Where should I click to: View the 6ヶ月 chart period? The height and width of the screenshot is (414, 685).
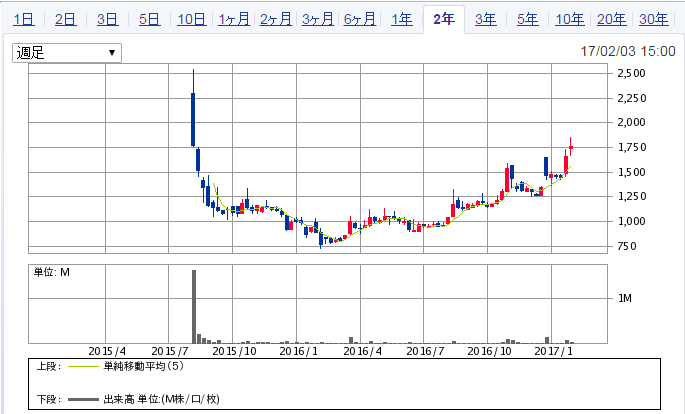coord(360,19)
